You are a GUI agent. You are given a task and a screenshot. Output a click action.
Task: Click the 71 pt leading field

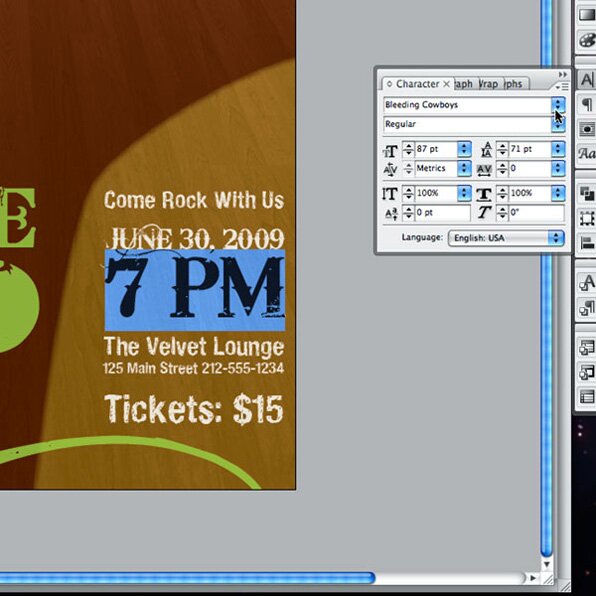pyautogui.click(x=529, y=149)
